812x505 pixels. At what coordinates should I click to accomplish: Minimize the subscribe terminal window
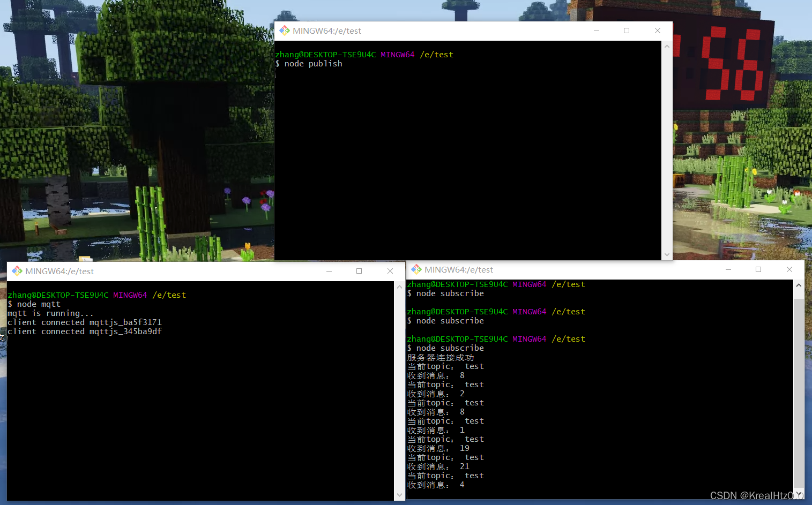pyautogui.click(x=728, y=269)
